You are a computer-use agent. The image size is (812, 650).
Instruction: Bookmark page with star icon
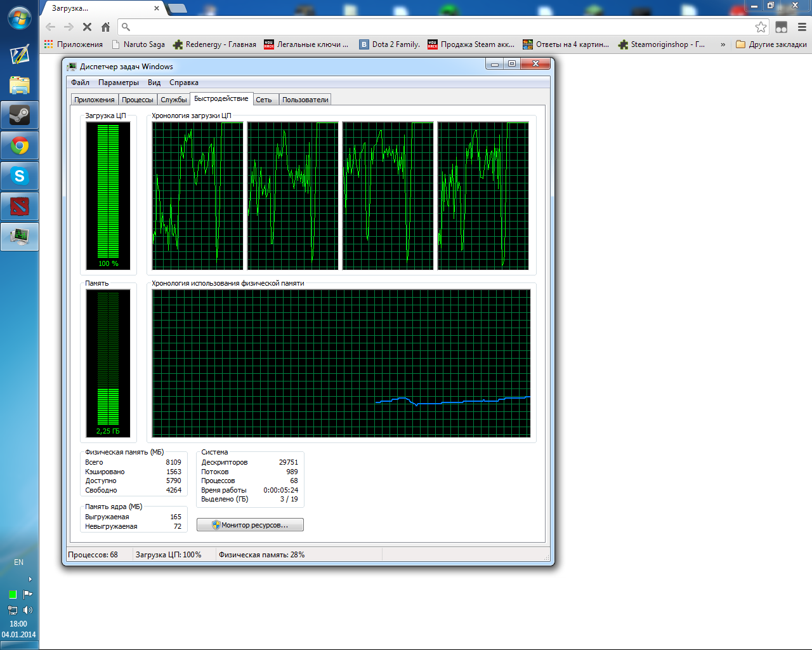click(761, 27)
